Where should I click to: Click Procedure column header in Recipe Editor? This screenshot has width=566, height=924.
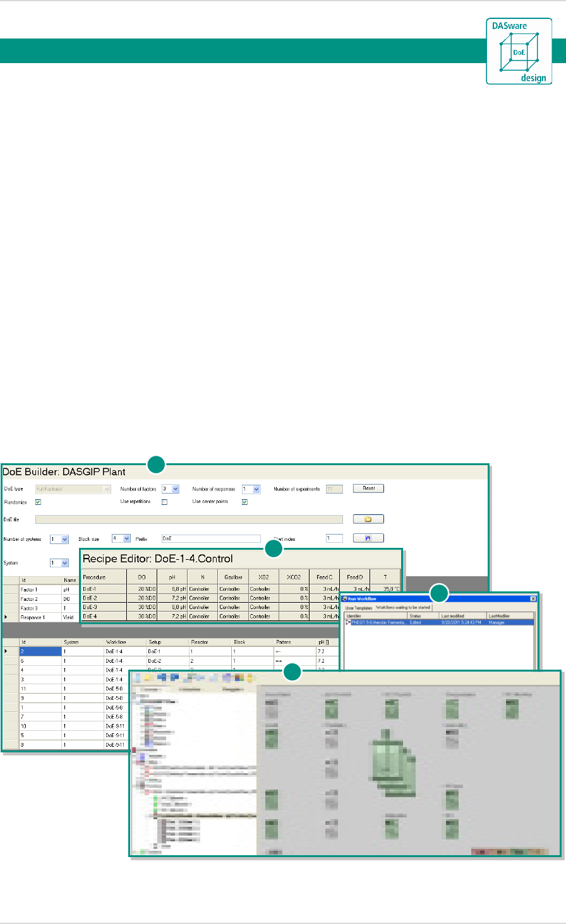coord(104,577)
